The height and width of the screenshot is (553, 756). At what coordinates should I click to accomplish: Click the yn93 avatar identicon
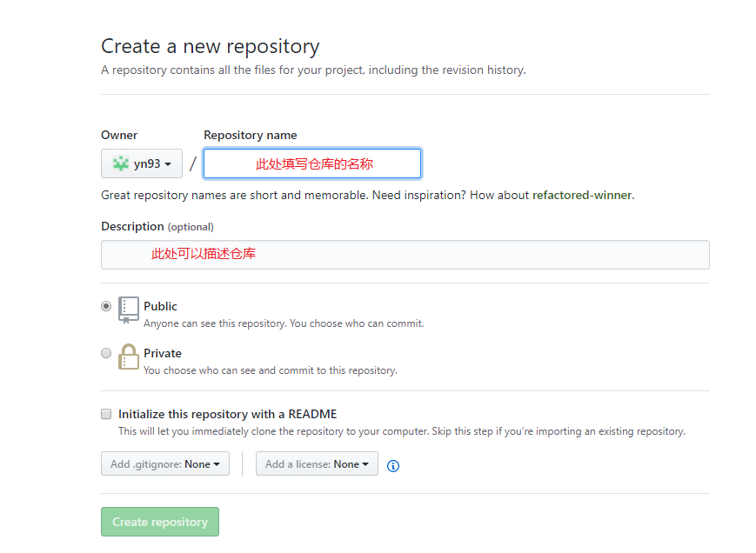click(121, 163)
